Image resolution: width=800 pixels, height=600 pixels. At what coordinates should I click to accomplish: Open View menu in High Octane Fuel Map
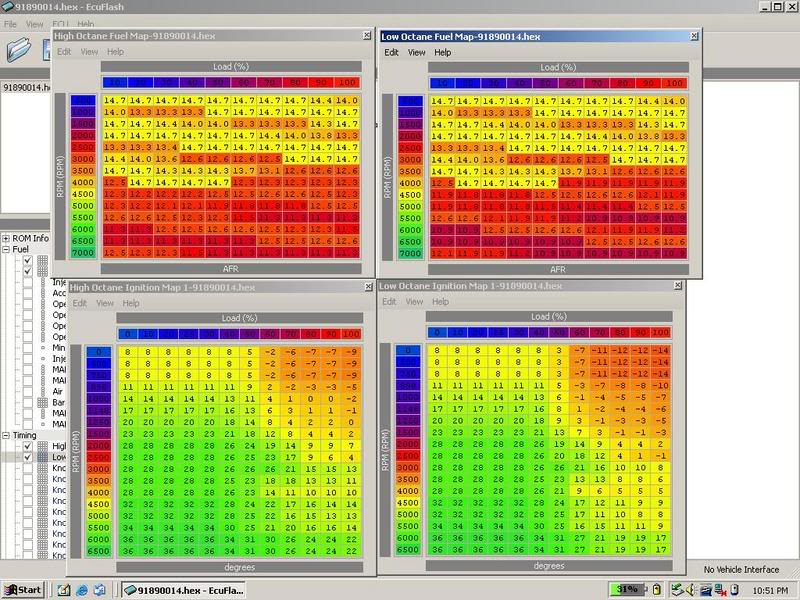tap(89, 52)
